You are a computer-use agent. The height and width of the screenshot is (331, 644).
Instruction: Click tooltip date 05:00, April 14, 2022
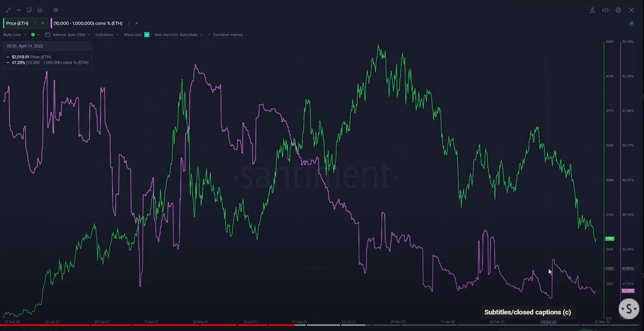tap(25, 47)
